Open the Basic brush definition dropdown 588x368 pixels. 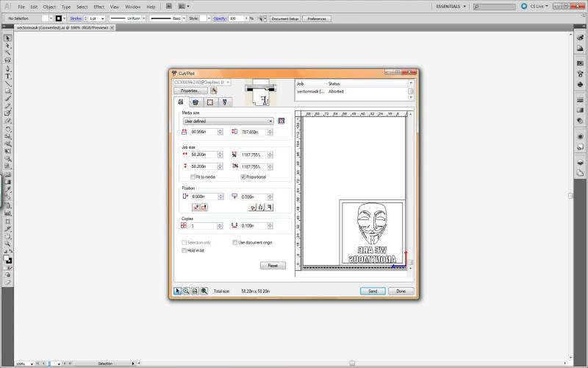pyautogui.click(x=184, y=18)
